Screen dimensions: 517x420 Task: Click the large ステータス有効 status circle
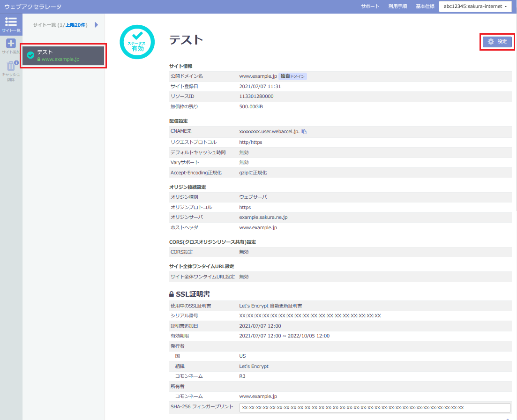137,42
